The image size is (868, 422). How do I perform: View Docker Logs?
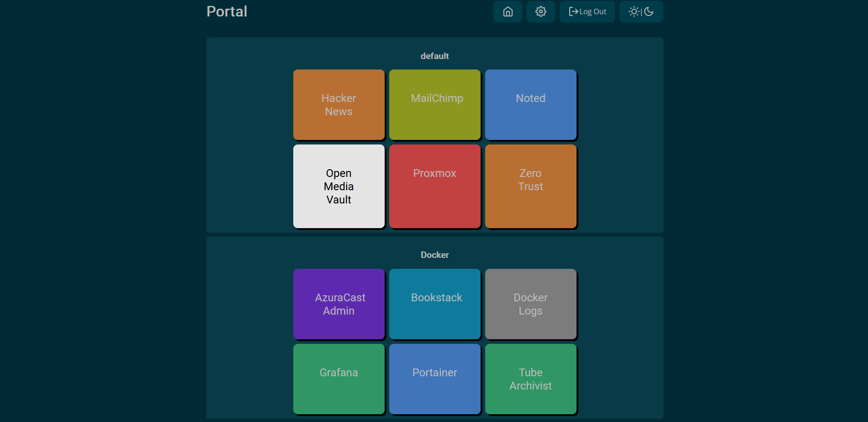pos(530,304)
